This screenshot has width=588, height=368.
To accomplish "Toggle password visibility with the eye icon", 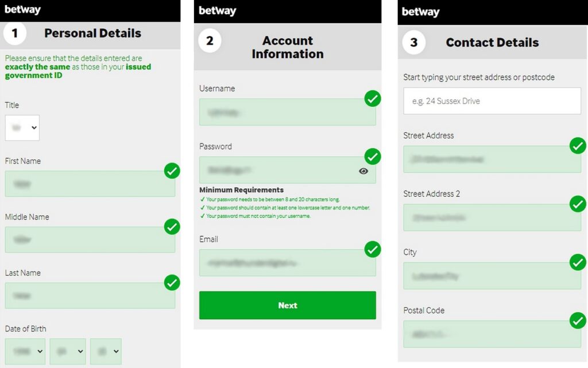I will click(363, 171).
